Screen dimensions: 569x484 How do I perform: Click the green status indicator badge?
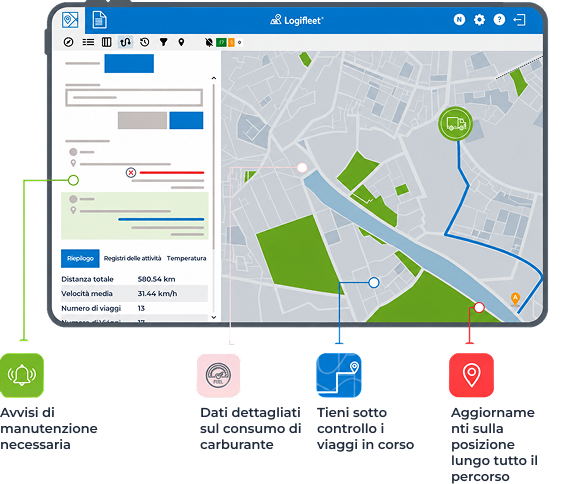(221, 42)
